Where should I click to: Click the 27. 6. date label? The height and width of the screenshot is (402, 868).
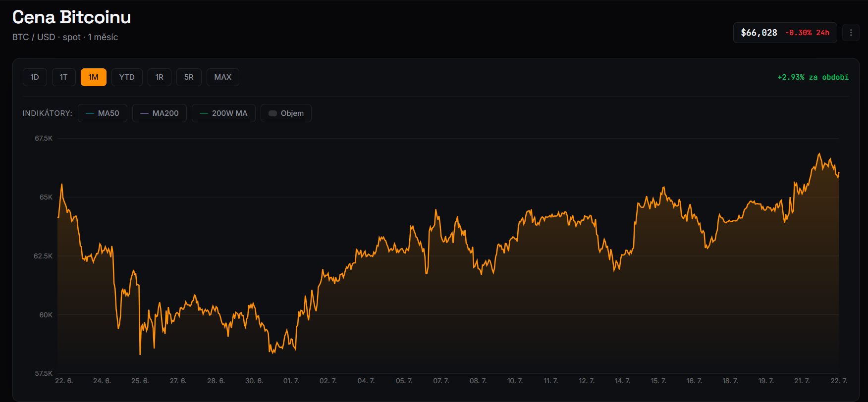[178, 381]
